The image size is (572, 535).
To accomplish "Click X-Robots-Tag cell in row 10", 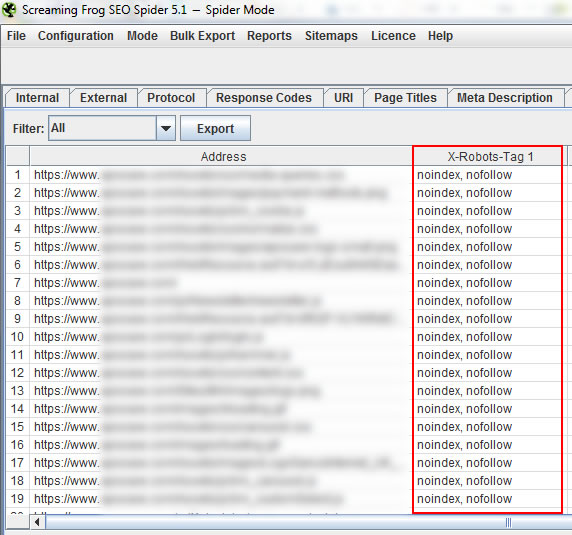I will 487,337.
